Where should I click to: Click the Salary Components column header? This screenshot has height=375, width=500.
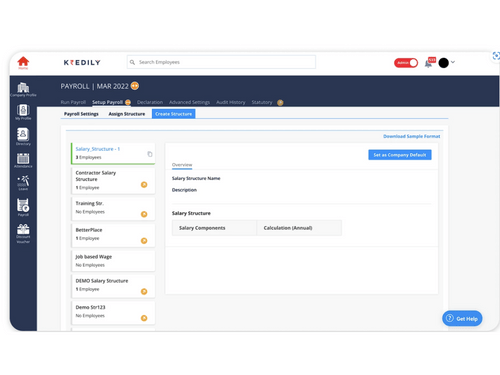tap(214, 228)
